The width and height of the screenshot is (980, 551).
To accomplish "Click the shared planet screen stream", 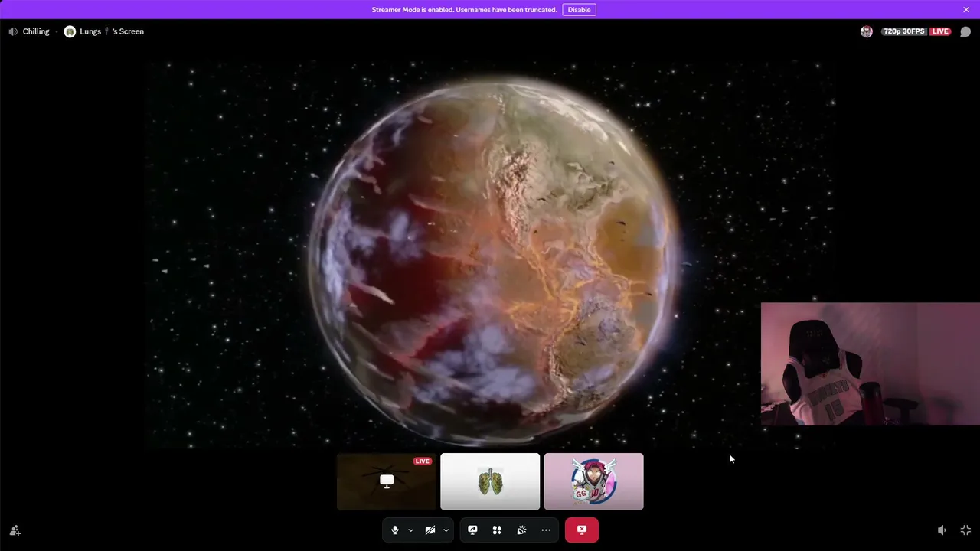I will [490, 256].
